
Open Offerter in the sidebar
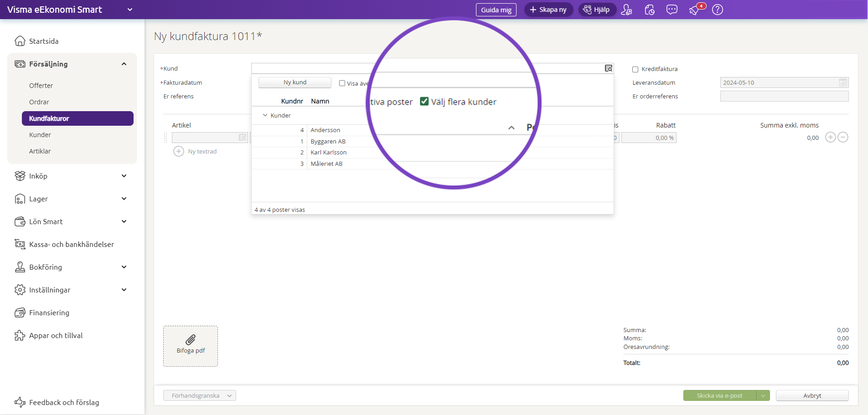tap(41, 86)
